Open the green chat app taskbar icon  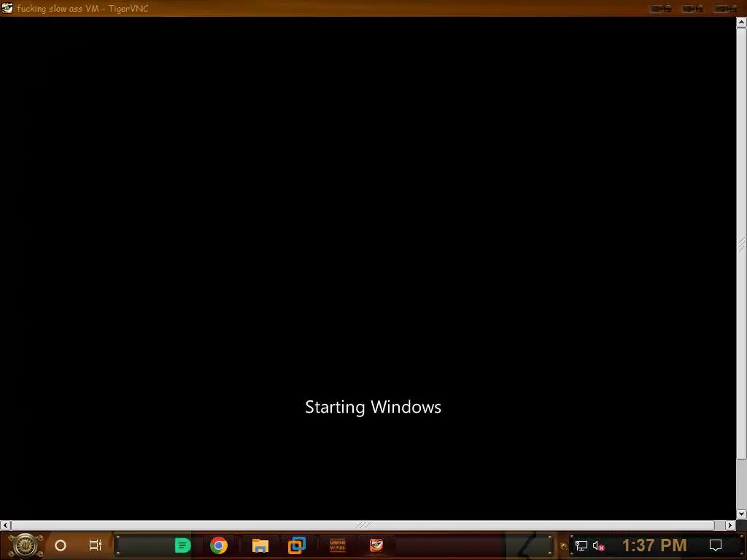pyautogui.click(x=182, y=545)
